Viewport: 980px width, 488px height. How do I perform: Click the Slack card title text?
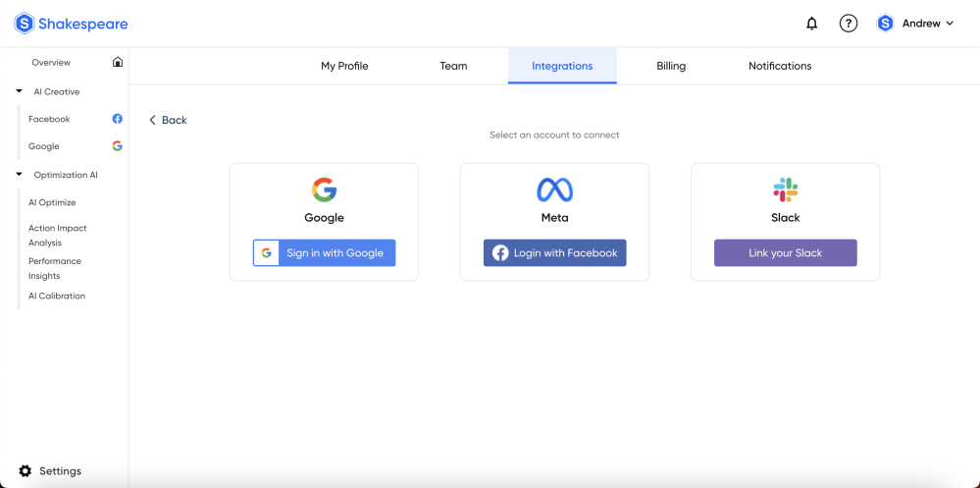(x=786, y=218)
